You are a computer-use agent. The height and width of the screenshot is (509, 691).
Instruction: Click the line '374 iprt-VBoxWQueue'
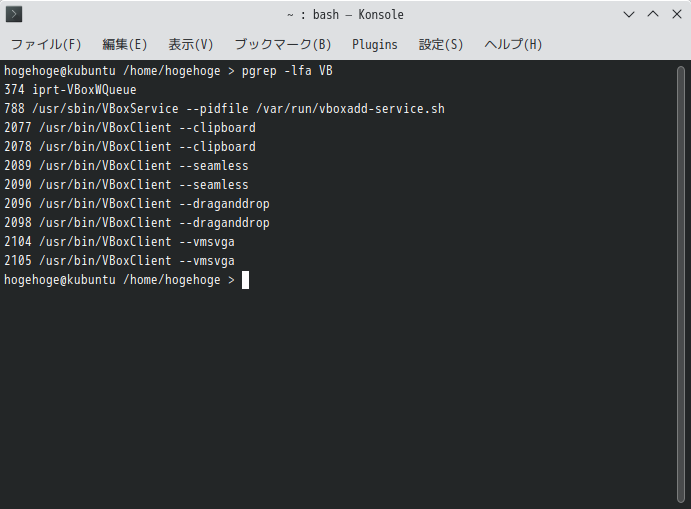click(70, 90)
